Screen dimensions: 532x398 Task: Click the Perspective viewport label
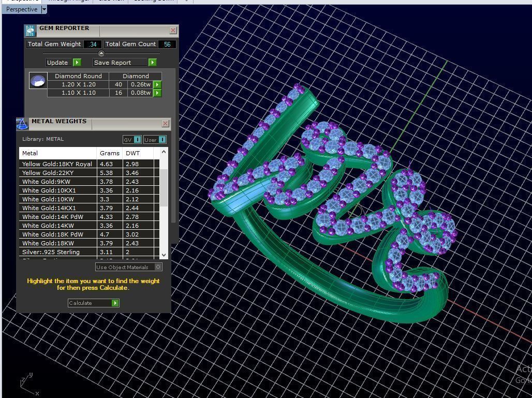(x=22, y=9)
